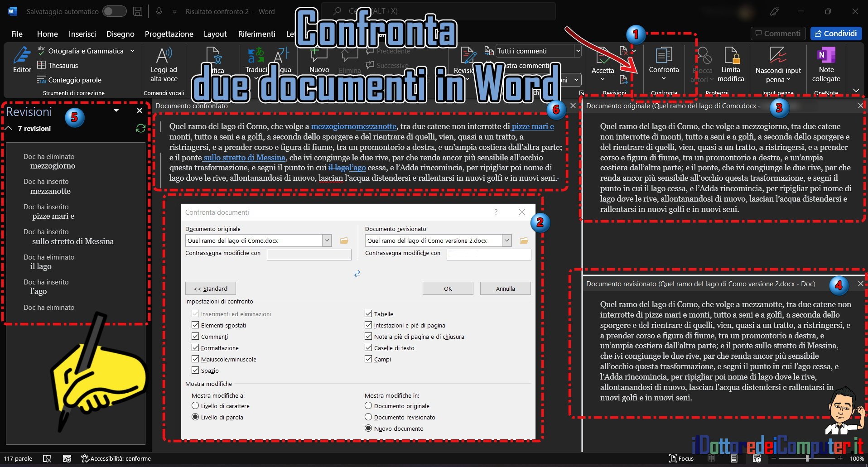Uncheck Maiuscole/minuscole checkbox
This screenshot has height=467, width=868.
click(195, 359)
